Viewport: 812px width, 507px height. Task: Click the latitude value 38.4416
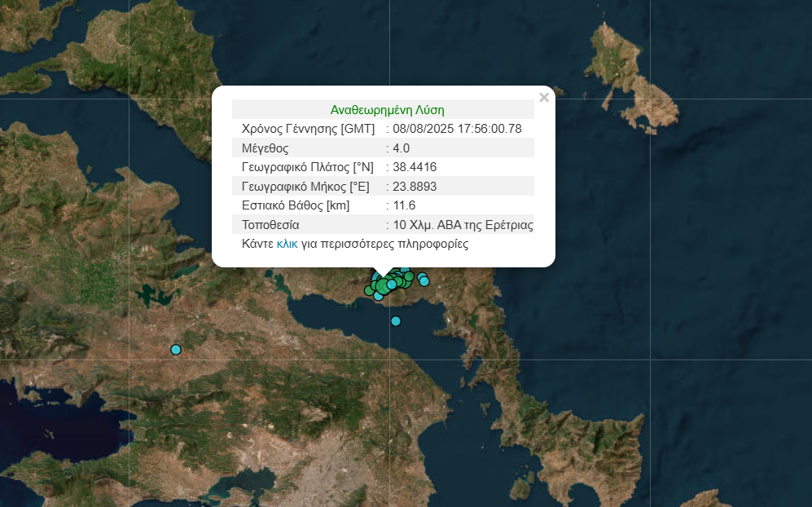(415, 167)
